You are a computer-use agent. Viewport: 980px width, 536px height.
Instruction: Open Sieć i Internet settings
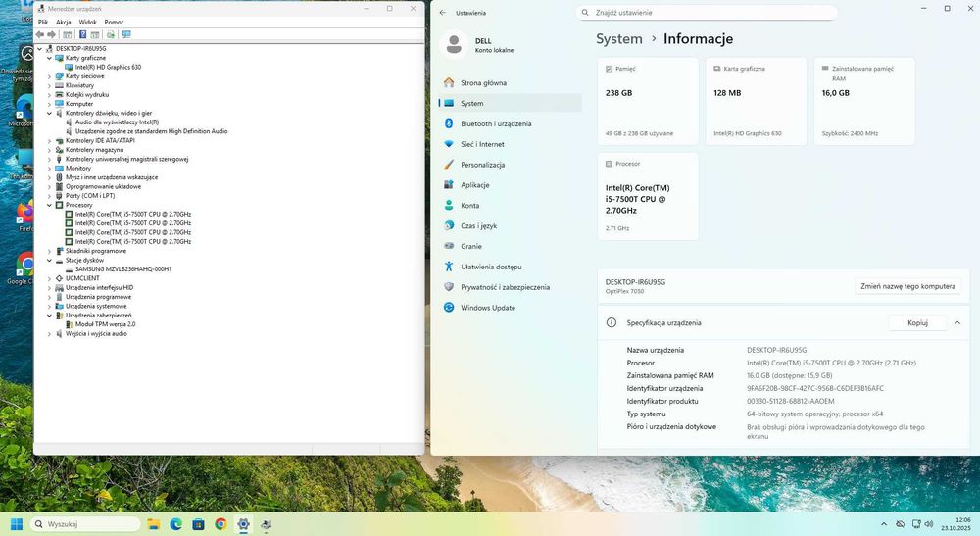pos(510,144)
